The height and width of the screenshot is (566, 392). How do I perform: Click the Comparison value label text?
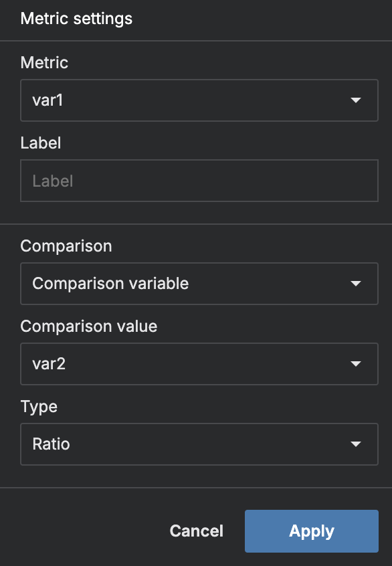(x=88, y=326)
